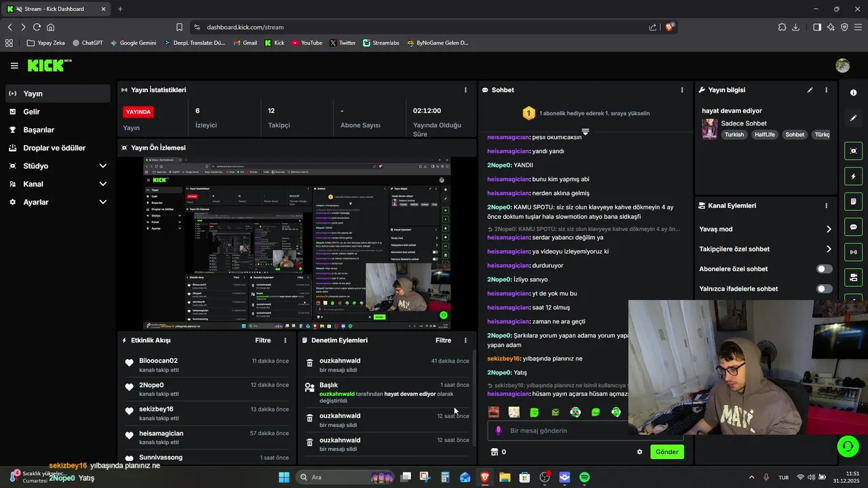Image resolution: width=868 pixels, height=488 pixels.
Task: Open File Explorer from the taskbar
Action: click(x=505, y=477)
